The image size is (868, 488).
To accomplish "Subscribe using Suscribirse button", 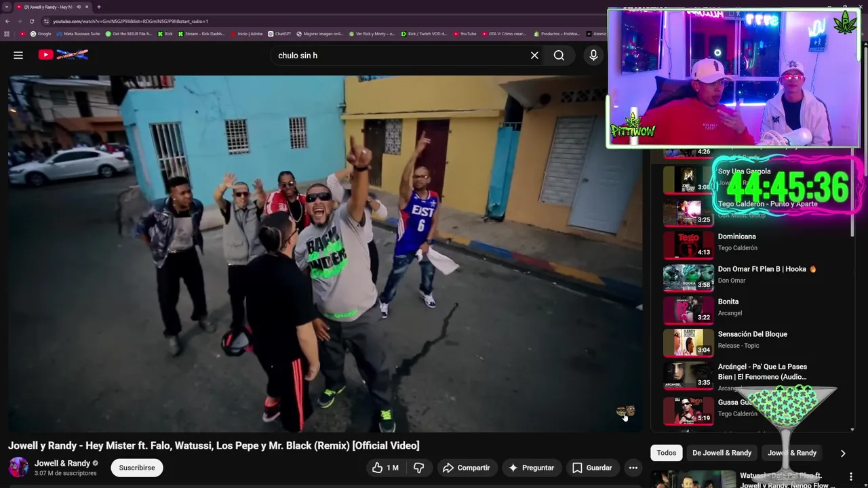I will pos(137,468).
